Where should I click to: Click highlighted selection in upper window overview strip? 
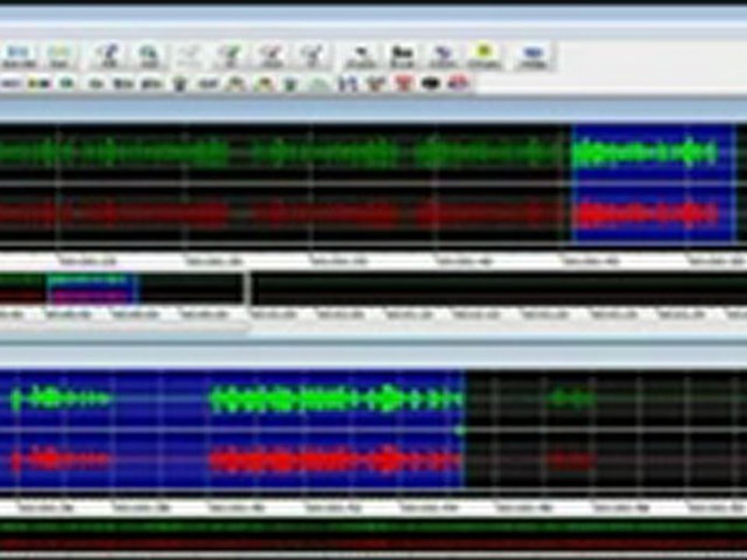(x=92, y=288)
